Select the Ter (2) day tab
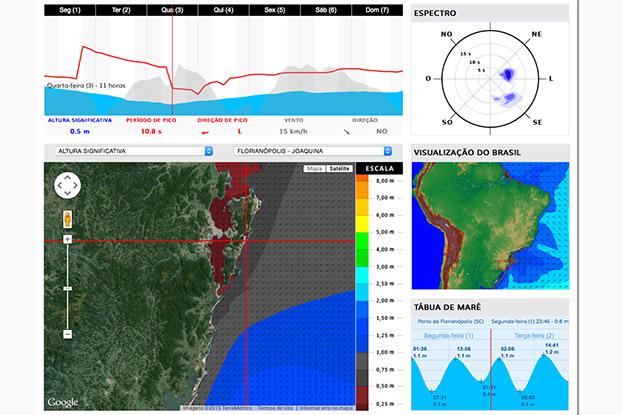Viewport: 622px width, 415px height. (x=121, y=10)
